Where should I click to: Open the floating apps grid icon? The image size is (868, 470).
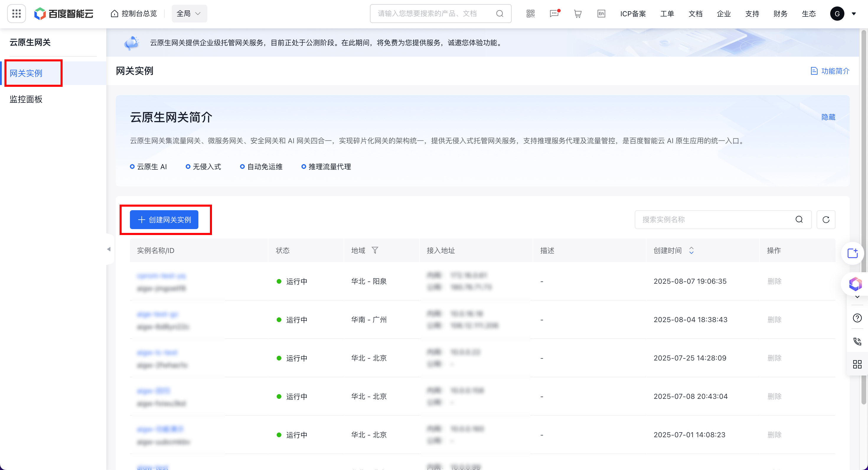pos(857,364)
